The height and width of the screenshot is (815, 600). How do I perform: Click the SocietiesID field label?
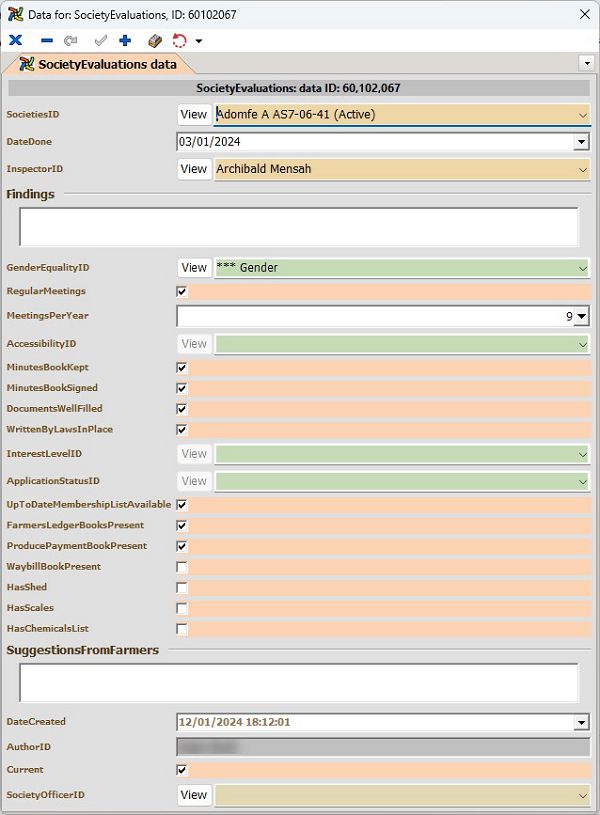click(x=33, y=114)
